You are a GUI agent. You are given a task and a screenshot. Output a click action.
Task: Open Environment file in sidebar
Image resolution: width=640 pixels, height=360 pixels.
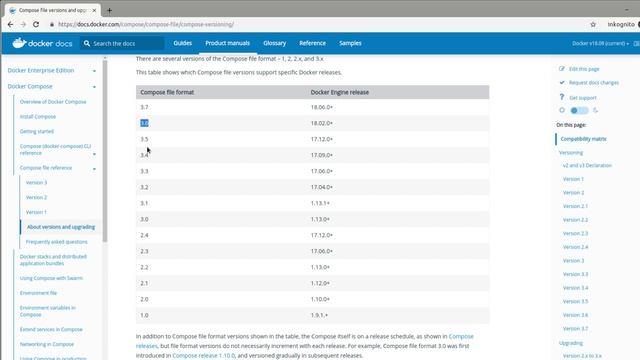(38, 293)
